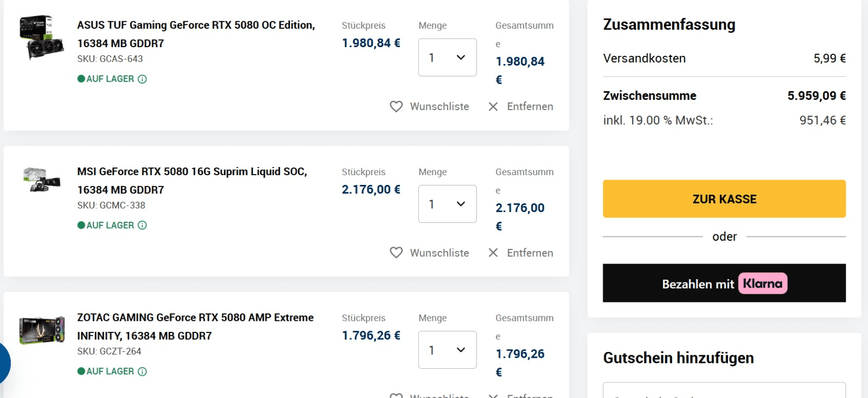Click the voucher code input field

724,391
